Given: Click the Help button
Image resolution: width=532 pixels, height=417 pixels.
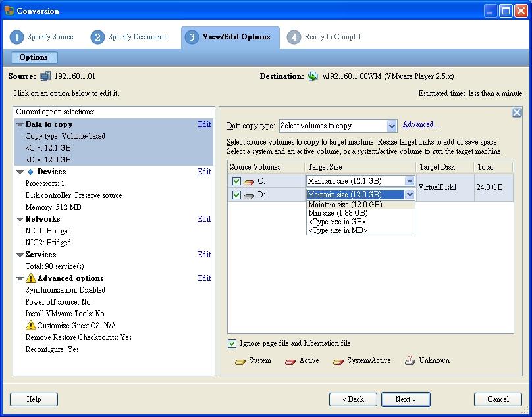Looking at the screenshot, I should [x=34, y=399].
